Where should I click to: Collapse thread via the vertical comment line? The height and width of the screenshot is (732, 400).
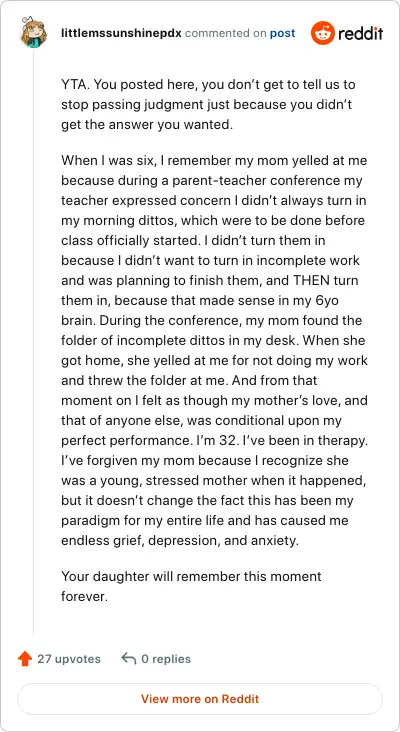coord(33,341)
